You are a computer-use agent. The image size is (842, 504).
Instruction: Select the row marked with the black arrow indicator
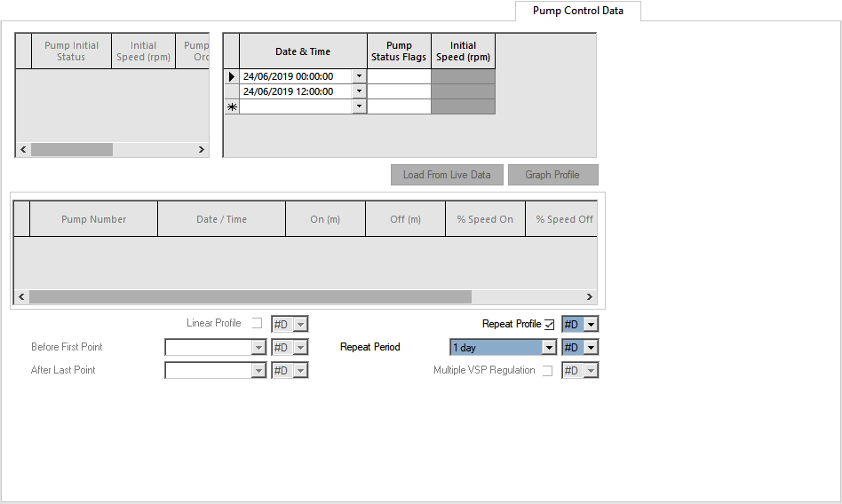232,76
